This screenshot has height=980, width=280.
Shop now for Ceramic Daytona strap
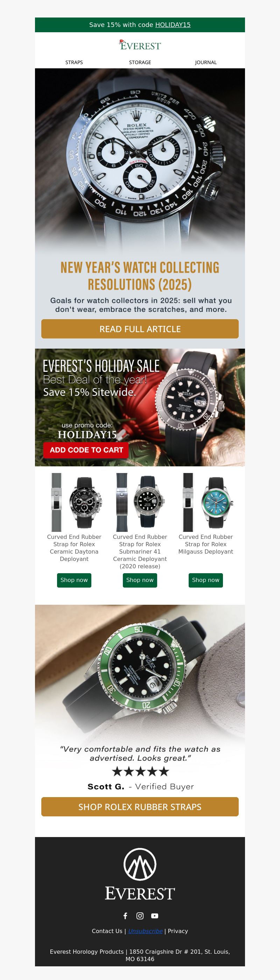[x=74, y=580]
